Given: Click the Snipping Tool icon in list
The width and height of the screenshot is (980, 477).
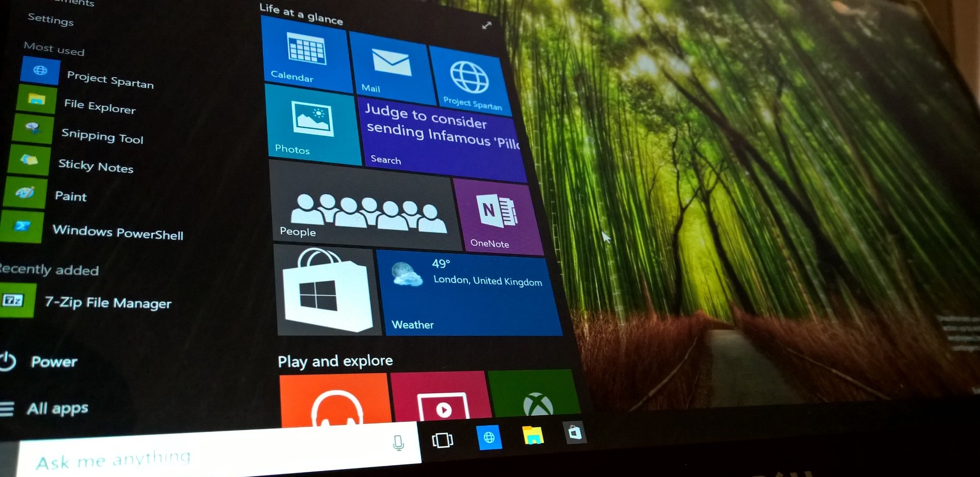Looking at the screenshot, I should coord(32,129).
